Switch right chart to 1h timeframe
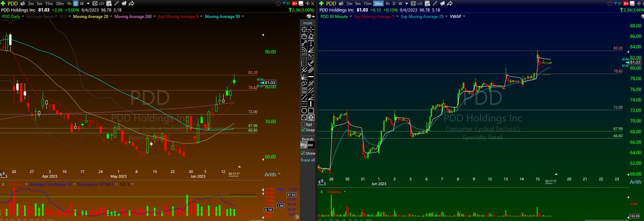The image size is (644, 221). coord(386,4)
